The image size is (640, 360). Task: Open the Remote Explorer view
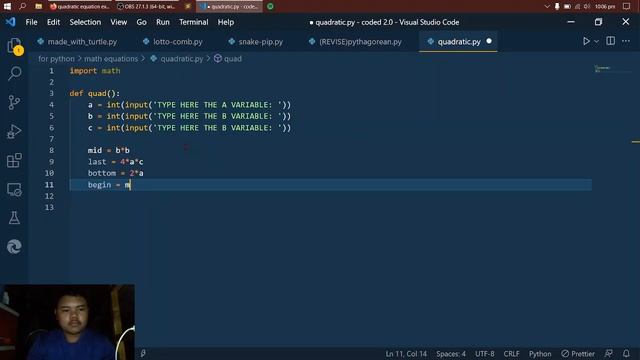14,189
